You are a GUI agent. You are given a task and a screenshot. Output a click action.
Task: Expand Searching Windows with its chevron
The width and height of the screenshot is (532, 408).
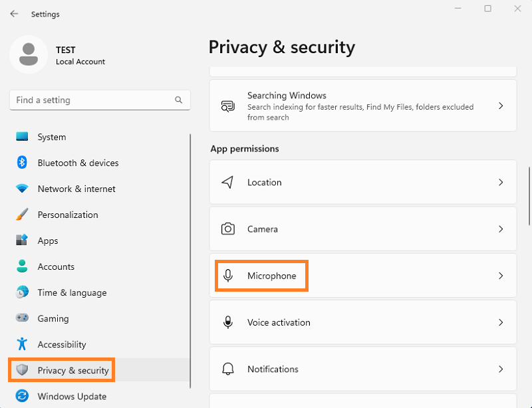pos(501,106)
